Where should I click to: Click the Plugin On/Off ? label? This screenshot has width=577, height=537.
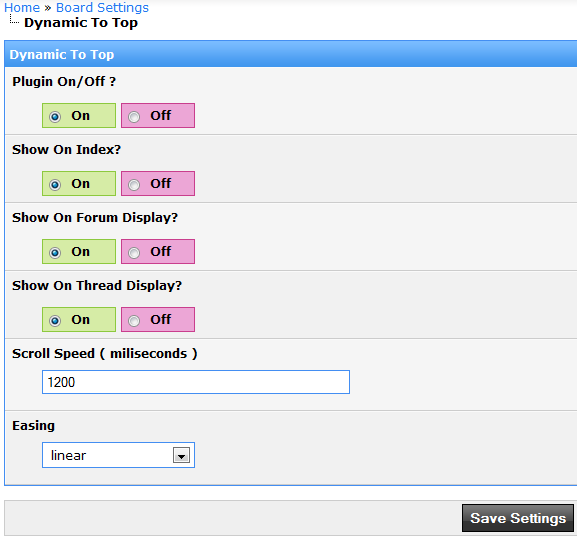tap(64, 81)
